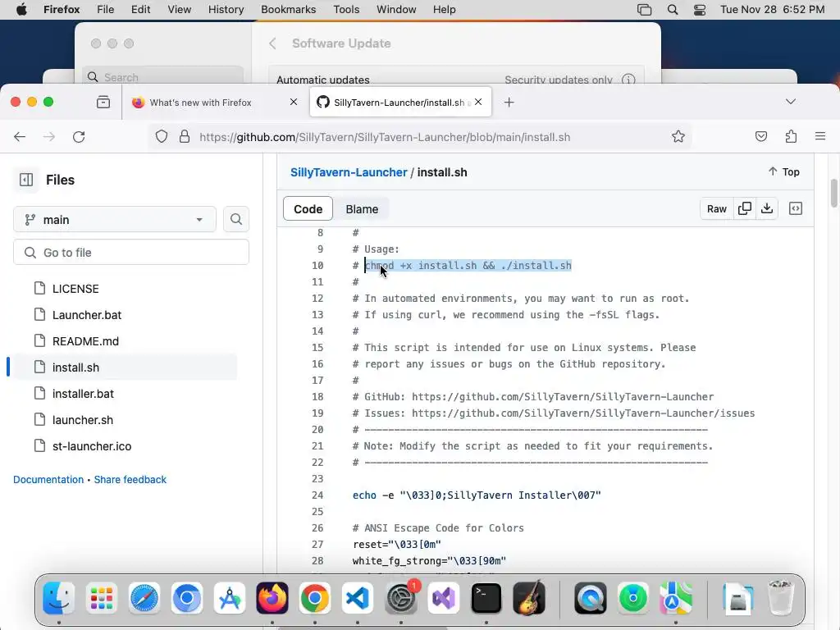Download the raw file icon
This screenshot has width=840, height=630.
point(767,209)
